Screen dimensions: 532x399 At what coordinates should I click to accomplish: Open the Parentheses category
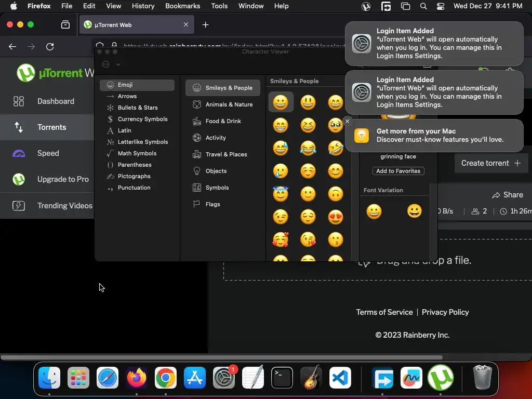tap(137, 165)
